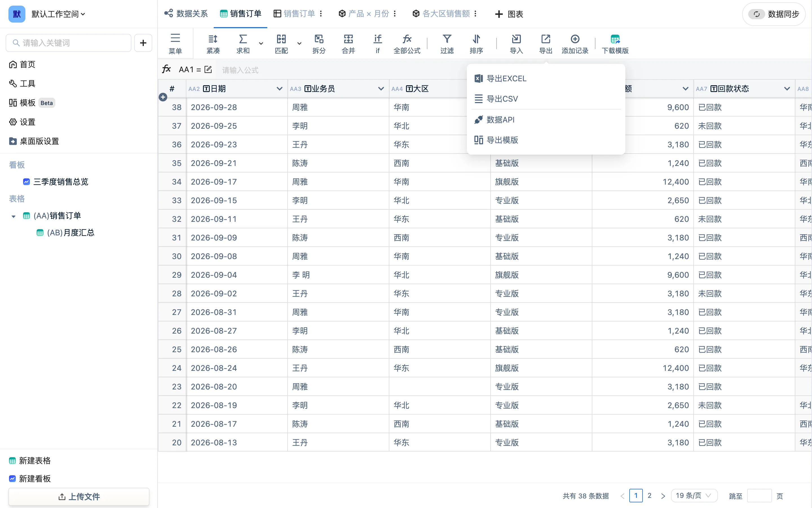Expand the 匹配 dropdown arrow
812x508 pixels.
point(299,43)
